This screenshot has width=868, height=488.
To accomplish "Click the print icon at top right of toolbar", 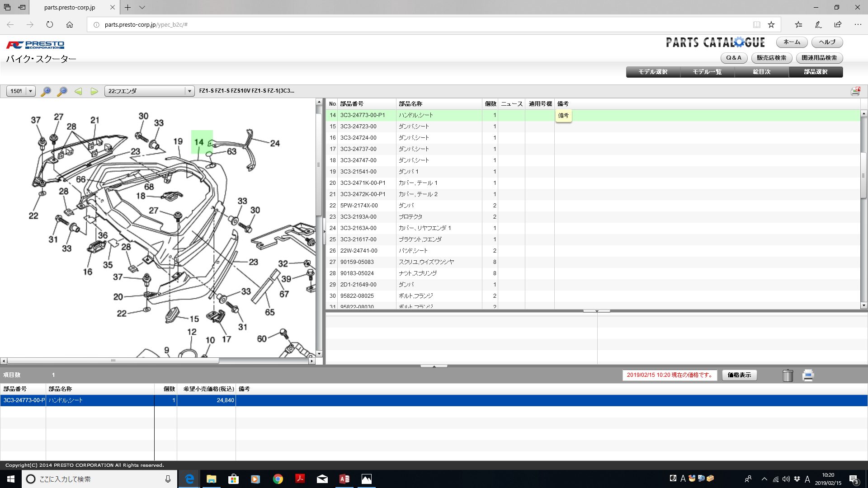I will click(x=855, y=91).
